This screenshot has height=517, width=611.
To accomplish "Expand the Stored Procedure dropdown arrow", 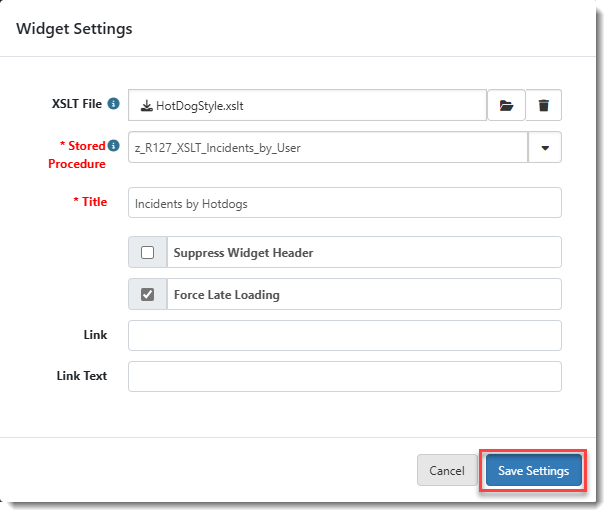I will pos(545,148).
